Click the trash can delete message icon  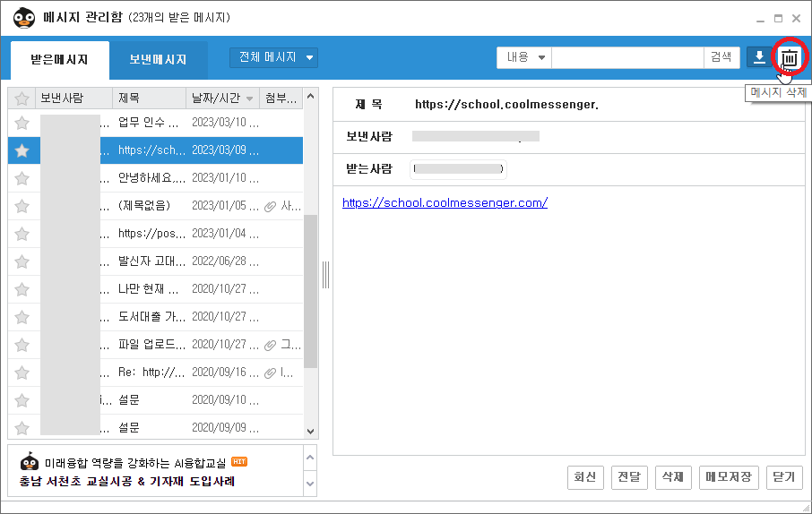(x=789, y=58)
